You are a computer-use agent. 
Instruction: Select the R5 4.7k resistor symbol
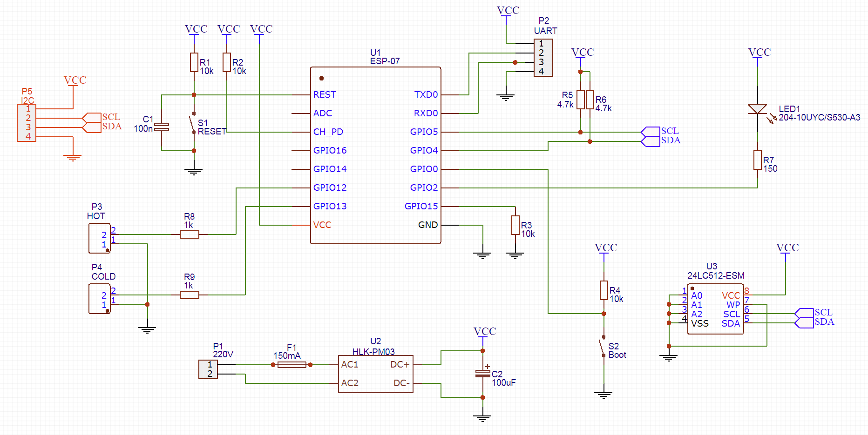point(581,100)
